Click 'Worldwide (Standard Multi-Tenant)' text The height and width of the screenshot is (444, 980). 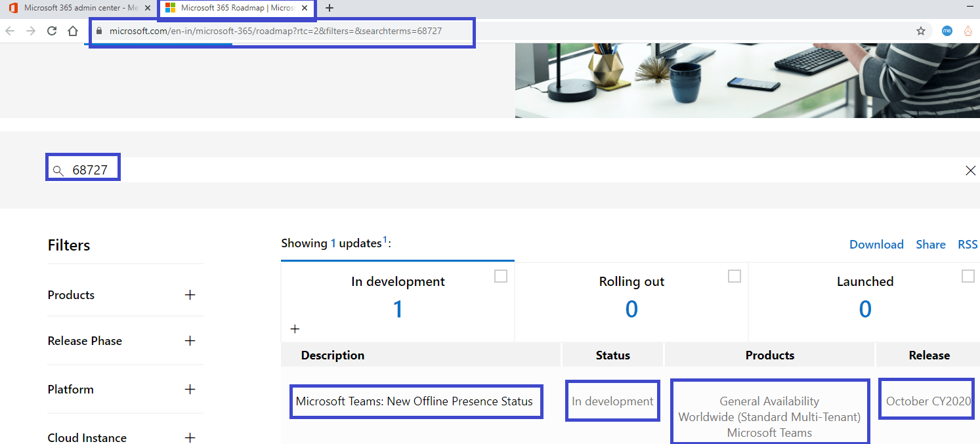769,417
